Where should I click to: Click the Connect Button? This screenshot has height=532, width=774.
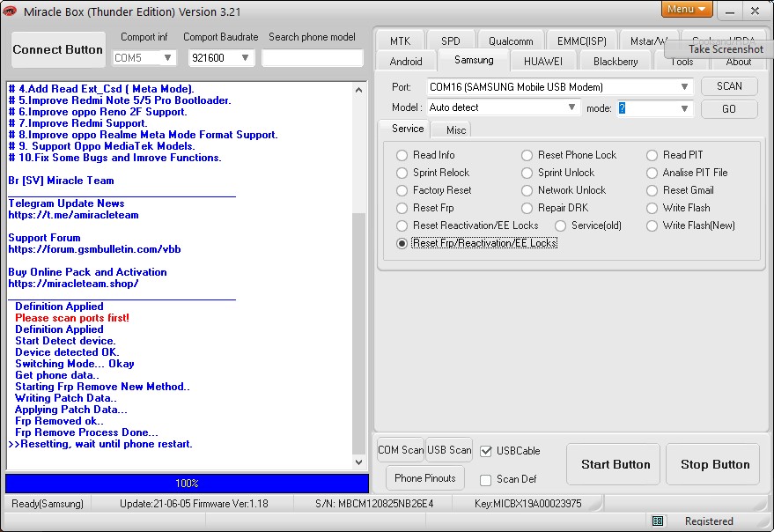pyautogui.click(x=58, y=49)
